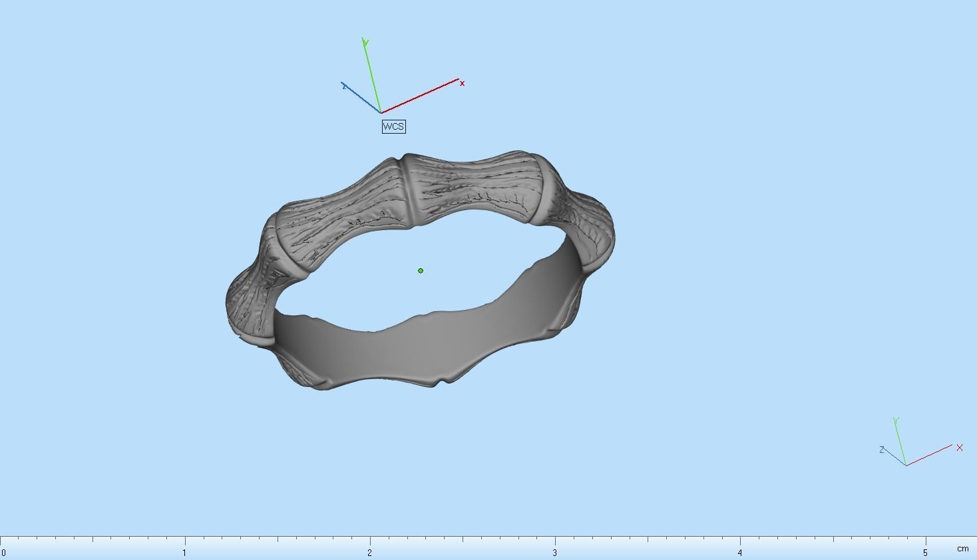Click the corner orientation triad's Y axis

tap(900, 442)
